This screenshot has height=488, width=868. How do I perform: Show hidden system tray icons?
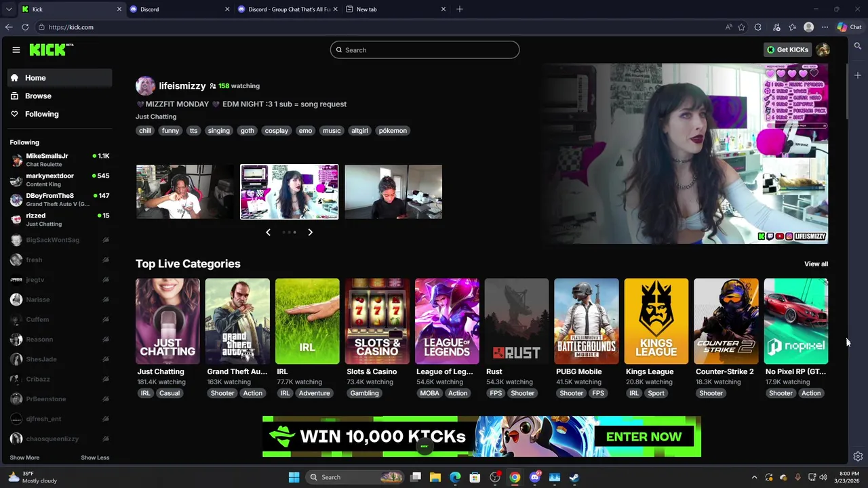pyautogui.click(x=754, y=477)
